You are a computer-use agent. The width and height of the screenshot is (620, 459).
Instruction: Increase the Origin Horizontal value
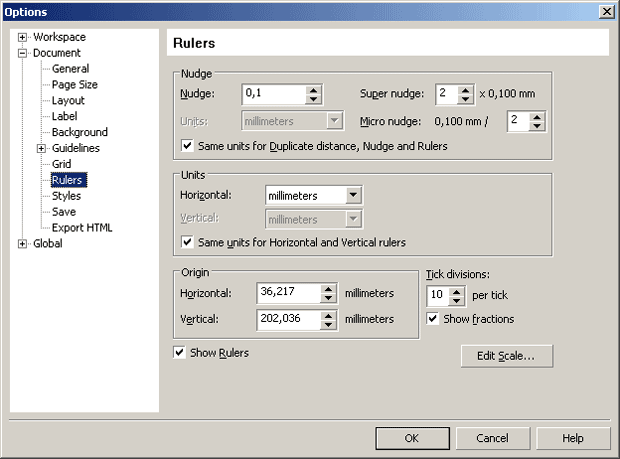click(x=328, y=289)
